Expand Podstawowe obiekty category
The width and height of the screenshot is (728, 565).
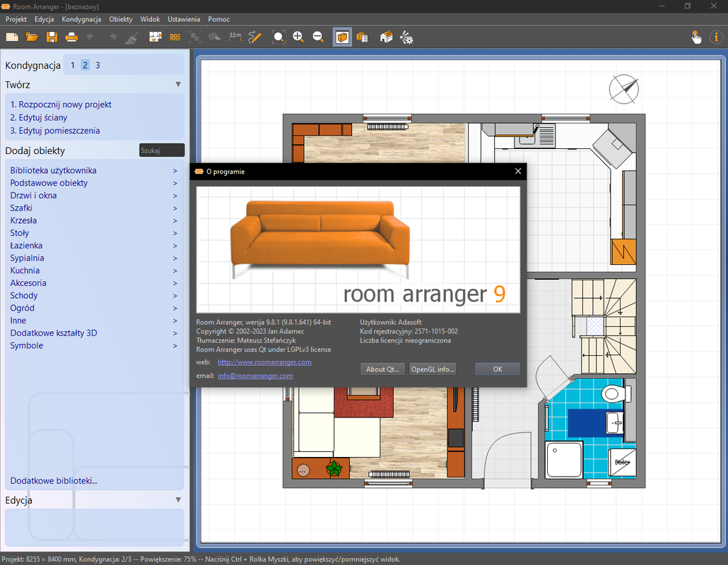pos(94,183)
